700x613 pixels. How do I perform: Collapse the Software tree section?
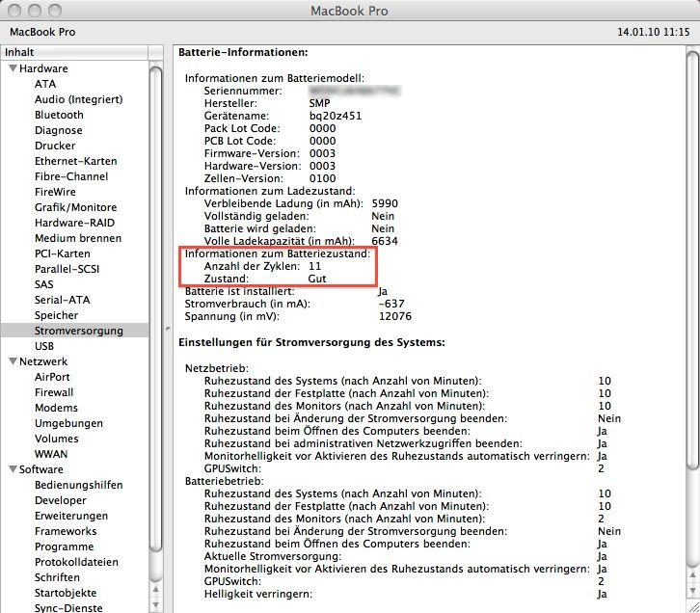(x=13, y=469)
